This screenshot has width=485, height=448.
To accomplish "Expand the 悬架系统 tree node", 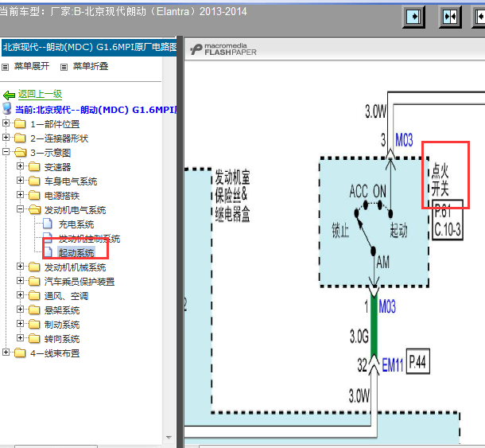I will (20, 309).
